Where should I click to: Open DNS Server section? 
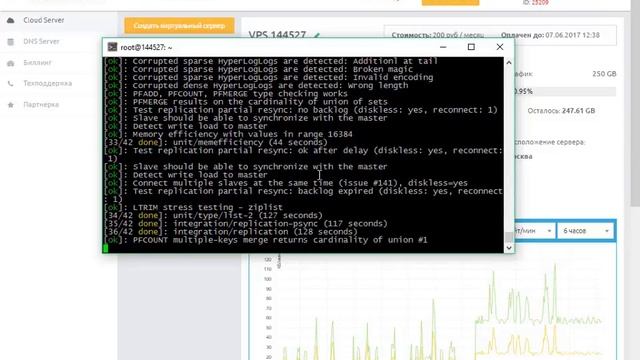tap(41, 41)
